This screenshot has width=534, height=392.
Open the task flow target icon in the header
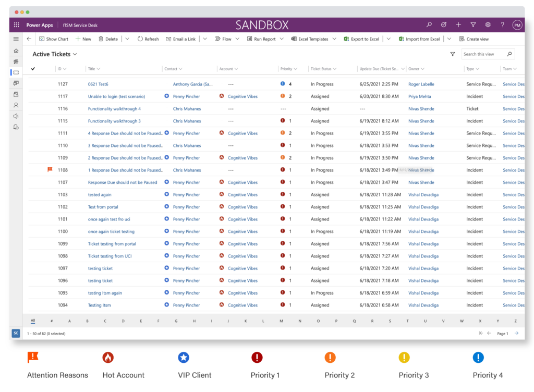pyautogui.click(x=444, y=25)
